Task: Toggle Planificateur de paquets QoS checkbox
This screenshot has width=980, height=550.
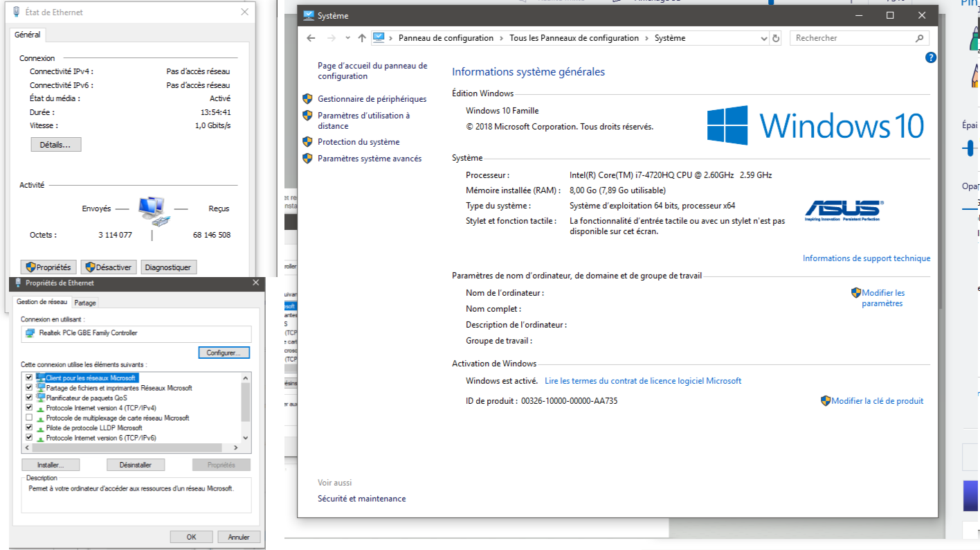Action: pos(29,398)
